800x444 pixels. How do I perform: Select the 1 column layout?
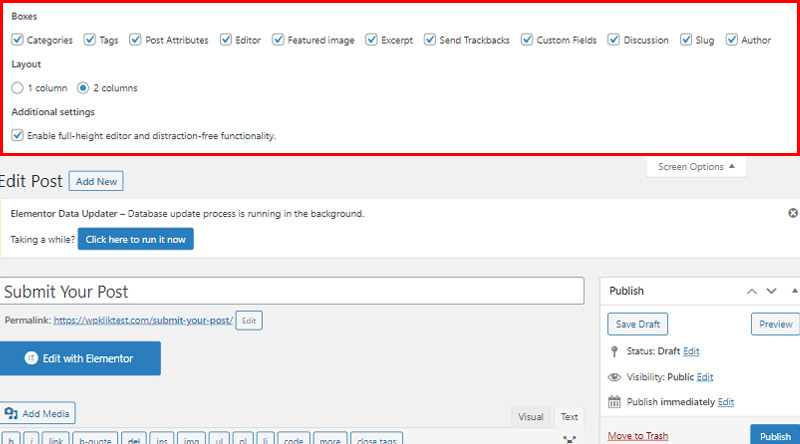pyautogui.click(x=17, y=88)
